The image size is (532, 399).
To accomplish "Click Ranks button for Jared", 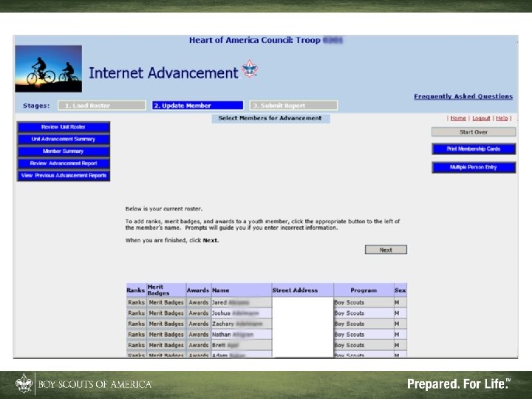I will pyautogui.click(x=137, y=302).
